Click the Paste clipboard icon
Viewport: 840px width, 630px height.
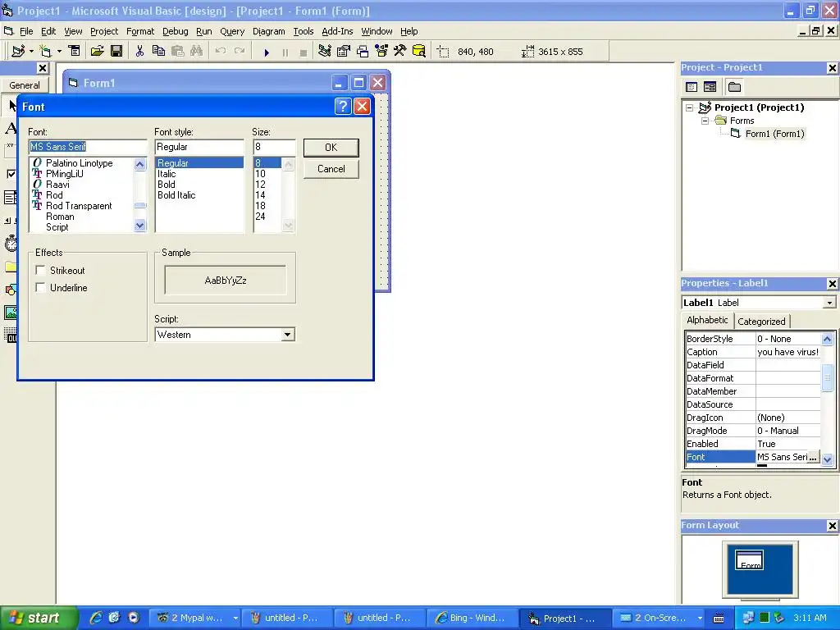coord(177,52)
